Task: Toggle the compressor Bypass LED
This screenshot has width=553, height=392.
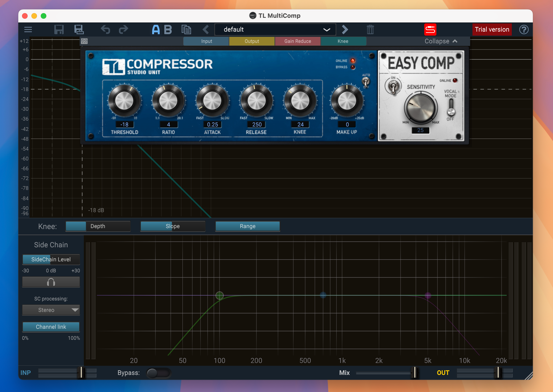Action: pos(353,67)
